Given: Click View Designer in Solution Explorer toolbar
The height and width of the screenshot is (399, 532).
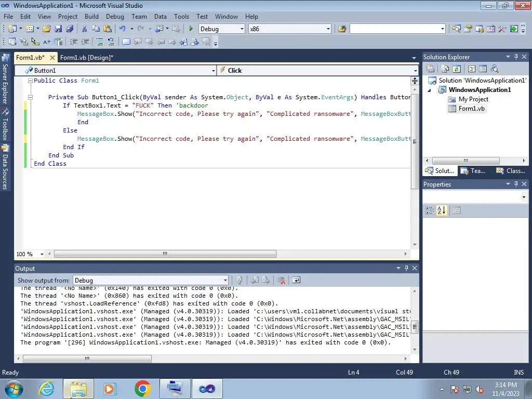Looking at the screenshot, I should (483, 69).
